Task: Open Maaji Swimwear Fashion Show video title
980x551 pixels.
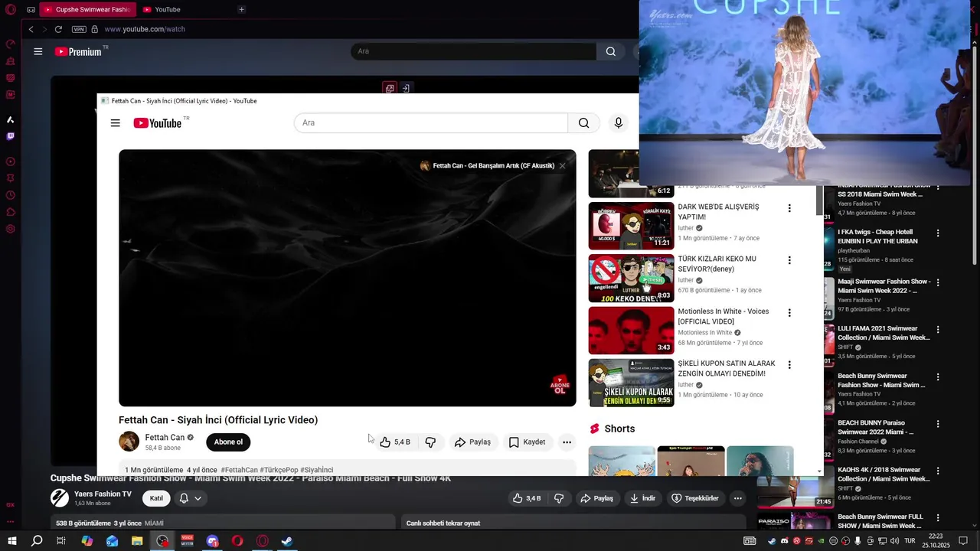Action: click(x=884, y=286)
